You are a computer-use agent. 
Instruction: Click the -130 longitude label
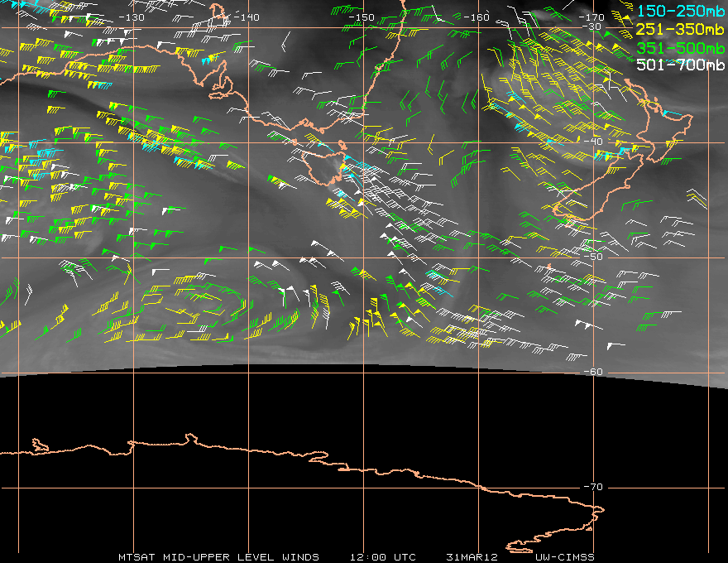[x=132, y=17]
